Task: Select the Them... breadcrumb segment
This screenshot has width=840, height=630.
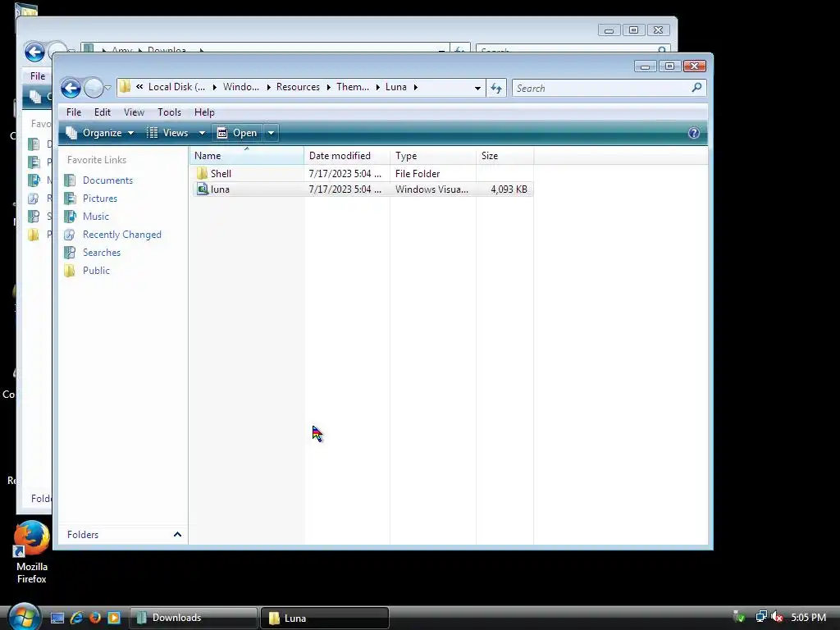Action: (x=353, y=87)
